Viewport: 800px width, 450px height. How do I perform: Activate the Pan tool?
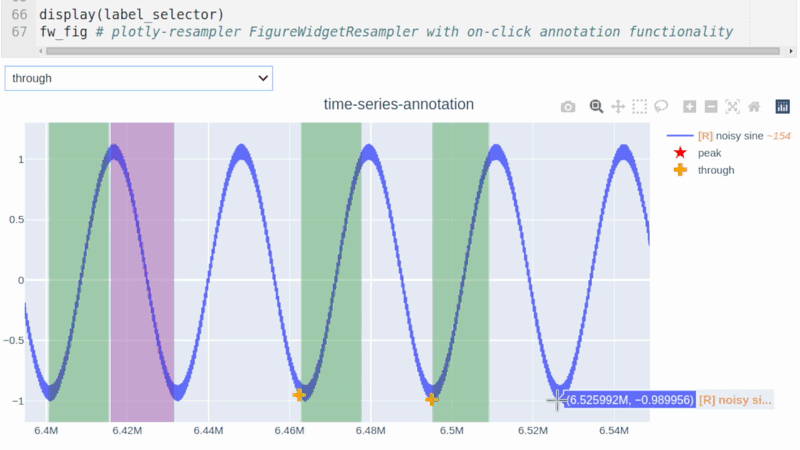coord(618,107)
